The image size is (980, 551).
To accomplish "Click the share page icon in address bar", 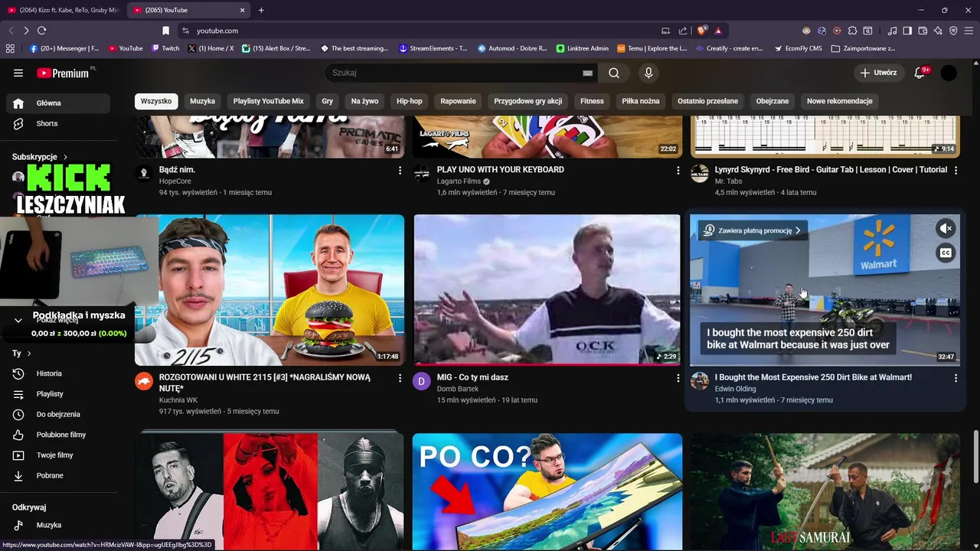I will 683,31.
